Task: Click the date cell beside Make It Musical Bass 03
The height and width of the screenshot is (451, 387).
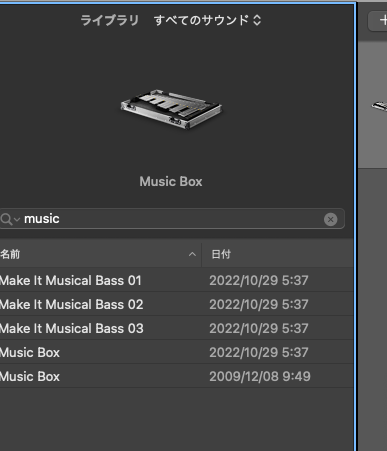Action: pyautogui.click(x=259, y=328)
